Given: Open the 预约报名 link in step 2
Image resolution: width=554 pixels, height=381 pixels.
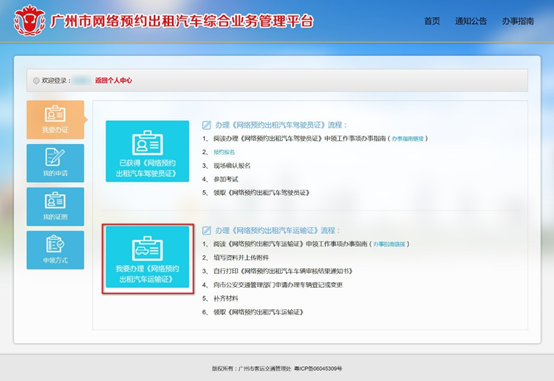Looking at the screenshot, I should tap(224, 152).
